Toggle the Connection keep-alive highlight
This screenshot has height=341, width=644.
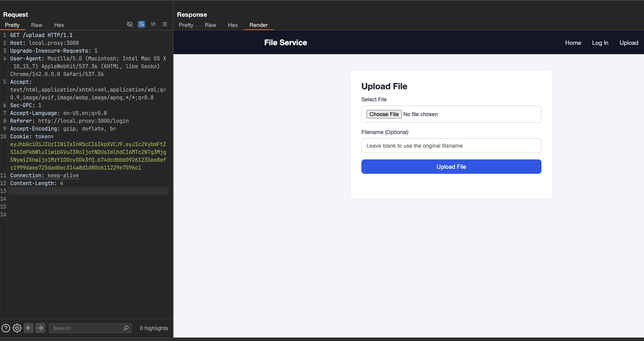[x=63, y=176]
